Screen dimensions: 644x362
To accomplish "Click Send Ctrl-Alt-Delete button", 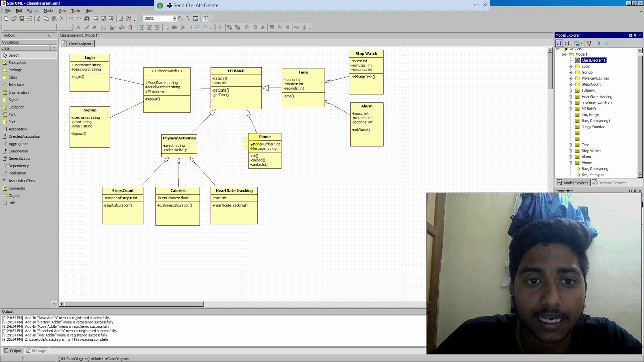I will (x=193, y=5).
